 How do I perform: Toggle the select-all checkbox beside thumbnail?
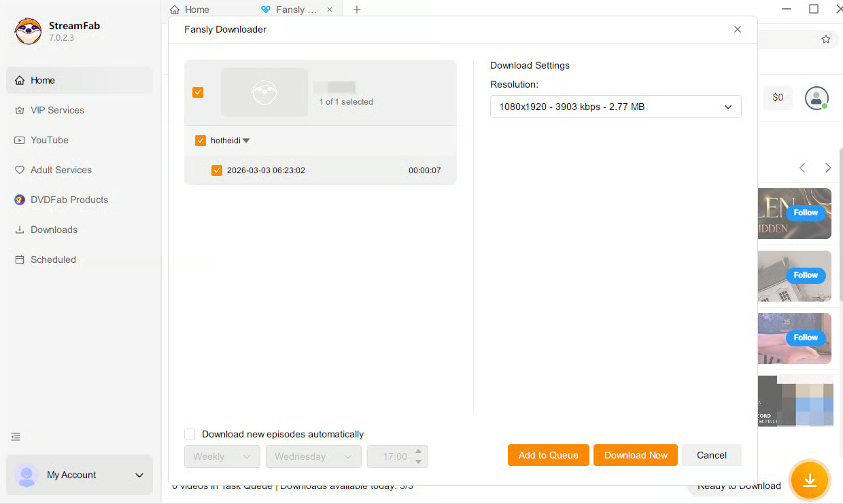pyautogui.click(x=198, y=92)
